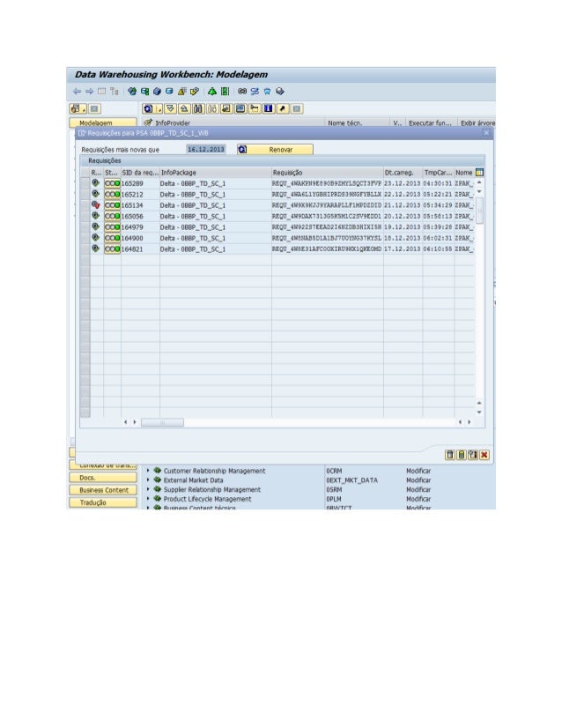
Task: Click Modificar for Customer Relationship Management
Action: [x=418, y=471]
